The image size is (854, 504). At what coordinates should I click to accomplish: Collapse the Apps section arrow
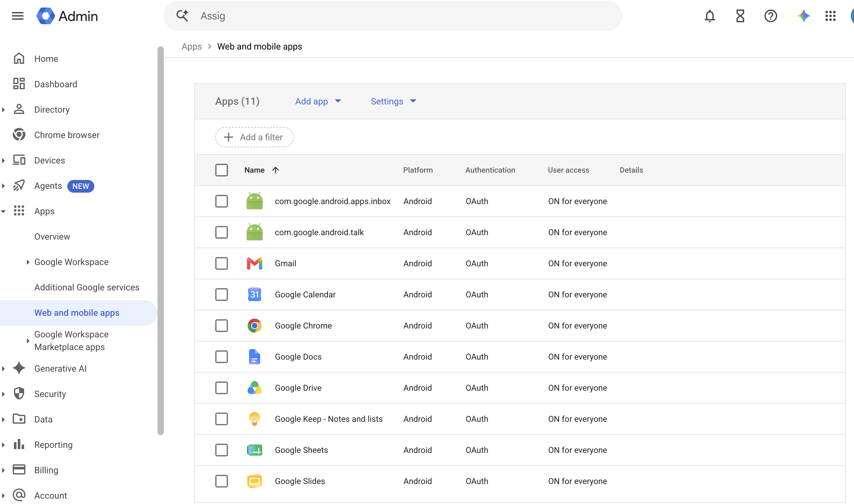point(3,211)
